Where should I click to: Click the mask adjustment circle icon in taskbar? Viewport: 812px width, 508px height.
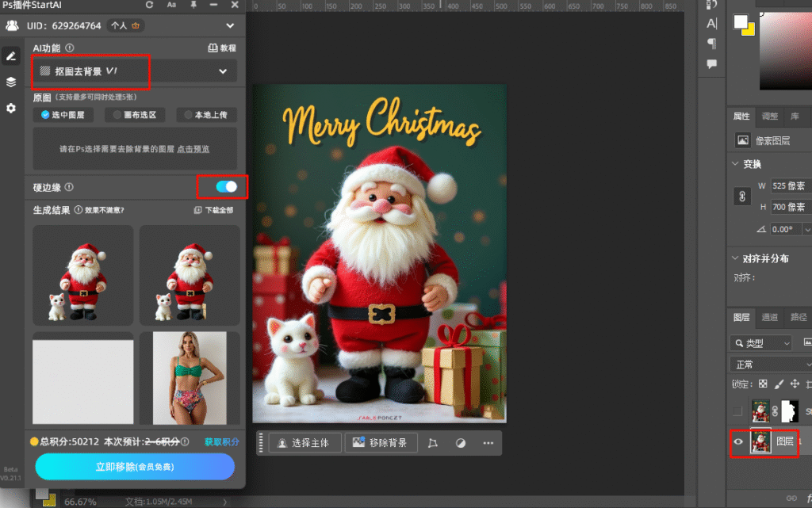tap(460, 443)
